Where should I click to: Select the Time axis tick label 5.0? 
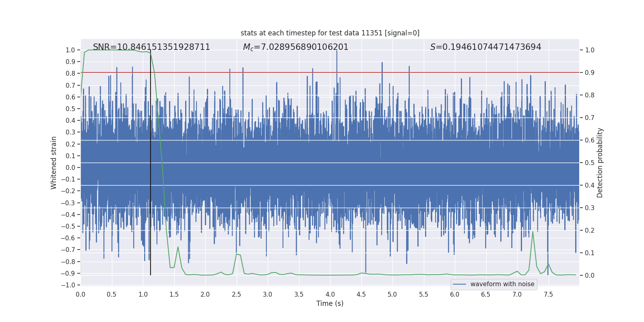coord(392,294)
